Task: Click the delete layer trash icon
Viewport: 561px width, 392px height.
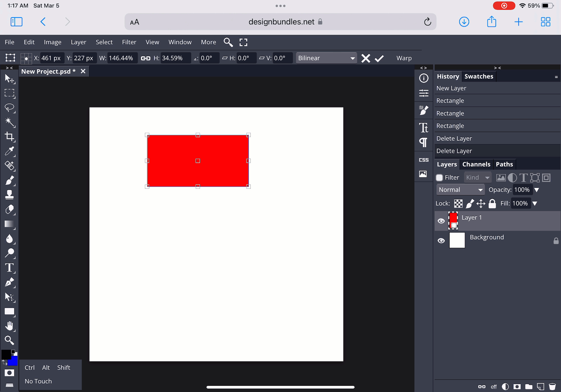Action: click(x=552, y=386)
